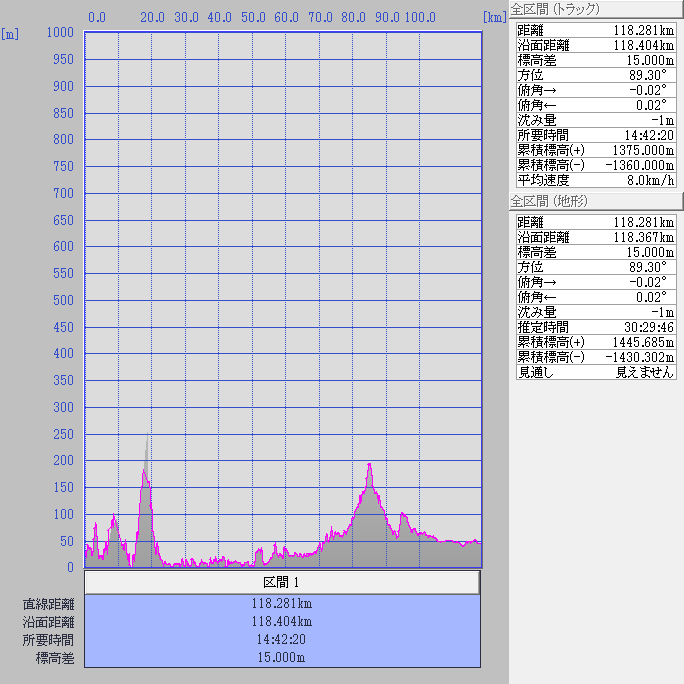
Task: Select 標高差 15.000m in the 区間 1 table
Action: click(x=282, y=657)
